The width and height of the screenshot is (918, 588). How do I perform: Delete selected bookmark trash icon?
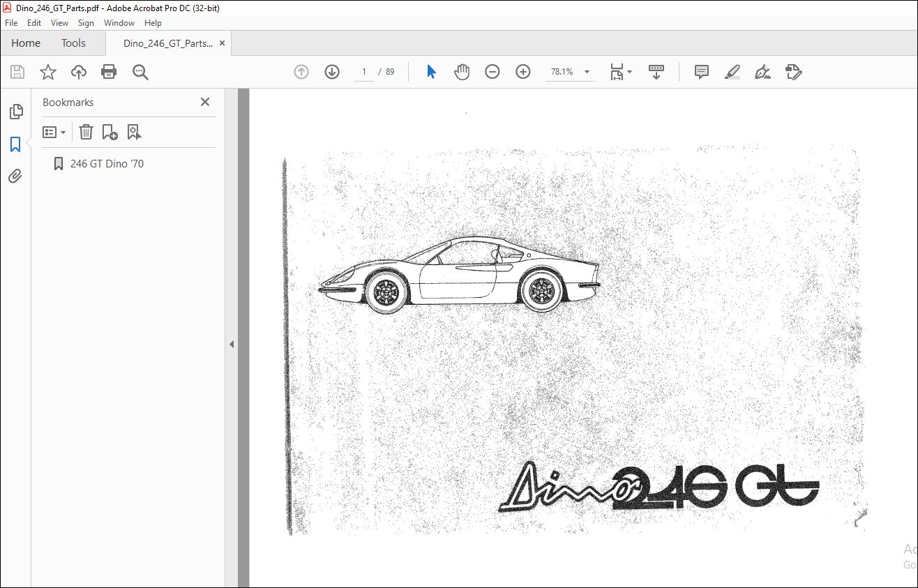click(86, 132)
